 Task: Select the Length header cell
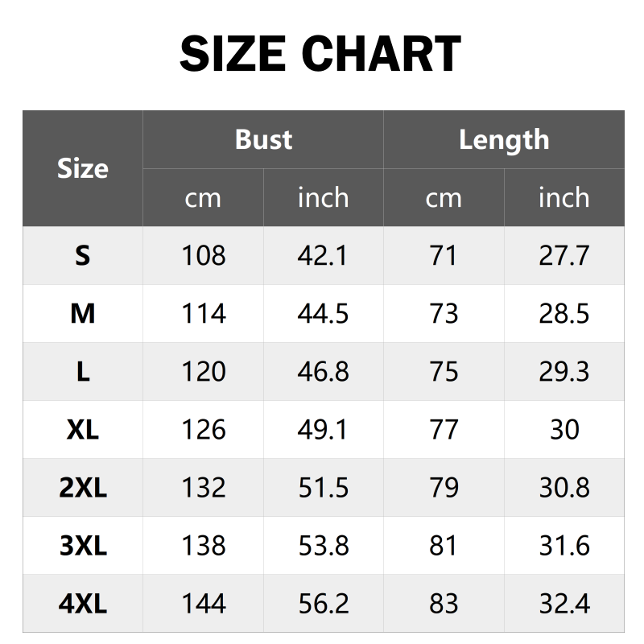504,139
